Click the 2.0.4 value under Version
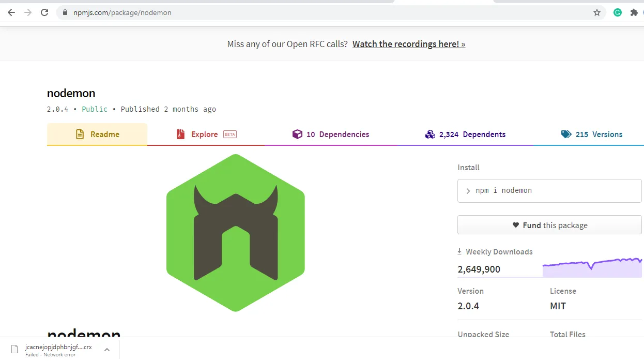The image size is (644, 361). 468,306
